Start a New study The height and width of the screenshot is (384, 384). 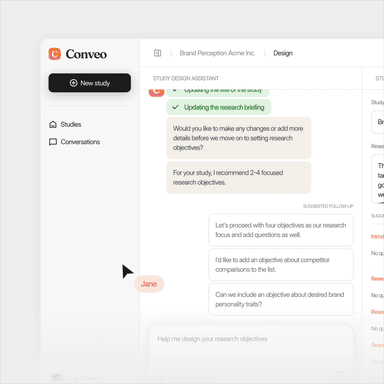(90, 83)
